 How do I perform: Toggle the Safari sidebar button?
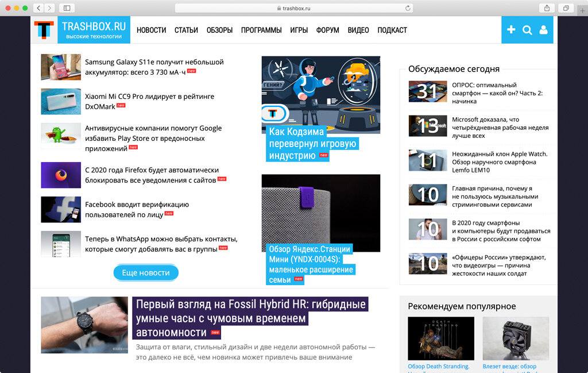(x=67, y=8)
